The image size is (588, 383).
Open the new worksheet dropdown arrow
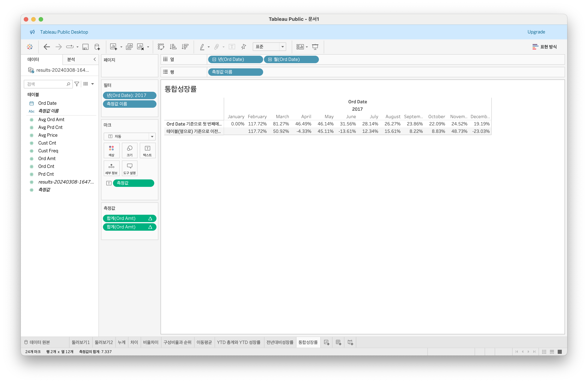[x=121, y=47]
